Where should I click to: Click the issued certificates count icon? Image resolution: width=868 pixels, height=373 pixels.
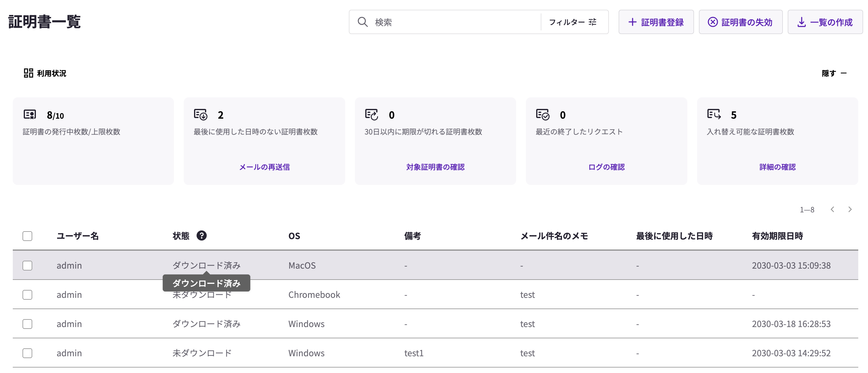click(30, 115)
